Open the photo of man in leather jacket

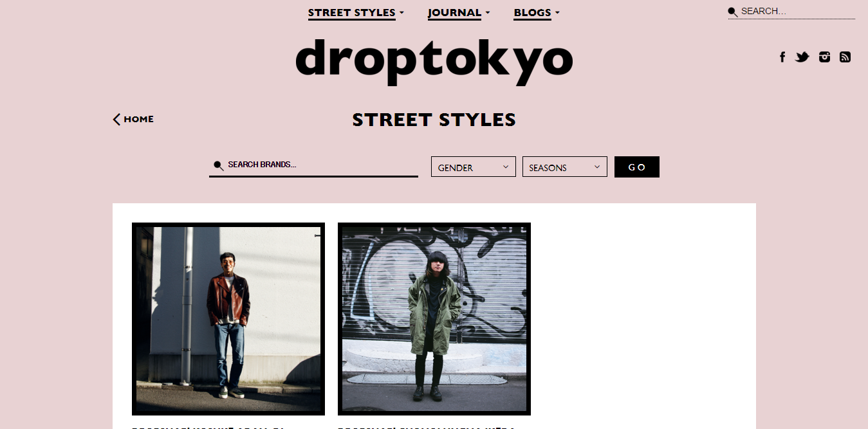pyautogui.click(x=228, y=319)
